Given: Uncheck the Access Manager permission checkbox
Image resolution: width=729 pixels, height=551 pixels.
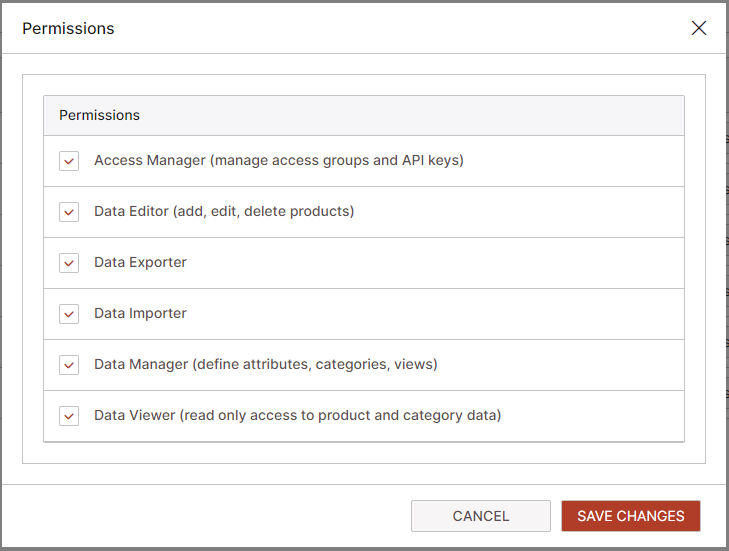Looking at the screenshot, I should [x=69, y=161].
